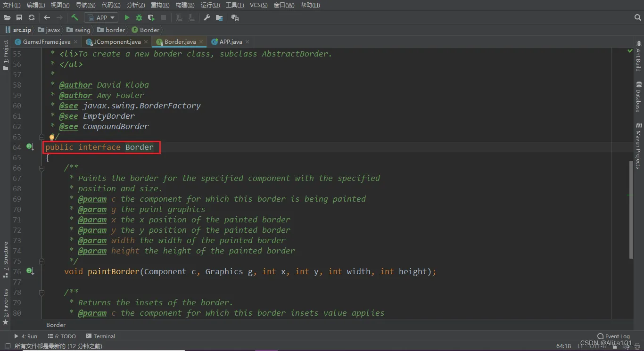Close the Border.java tab
Viewport: 644px width, 351px height.
click(x=201, y=41)
